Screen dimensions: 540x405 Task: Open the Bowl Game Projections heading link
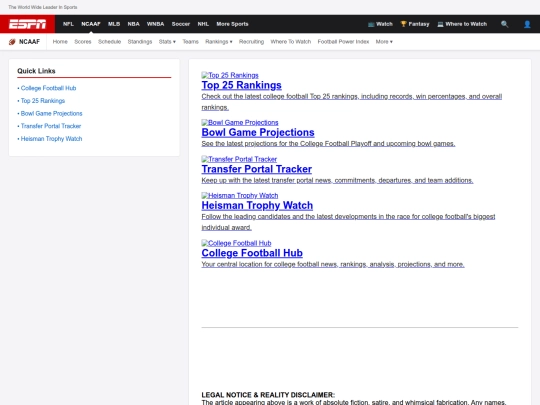[258, 132]
